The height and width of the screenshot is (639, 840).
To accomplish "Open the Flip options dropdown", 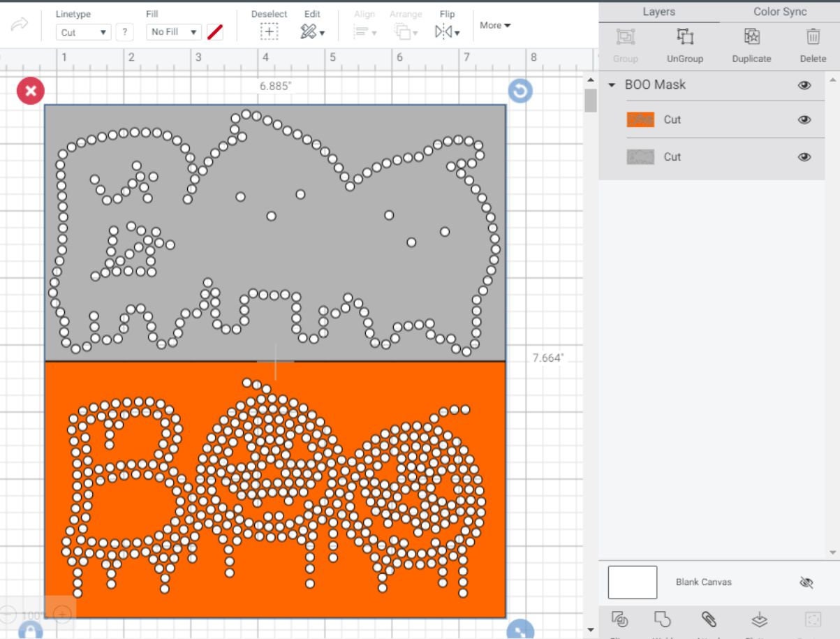I will coord(458,31).
